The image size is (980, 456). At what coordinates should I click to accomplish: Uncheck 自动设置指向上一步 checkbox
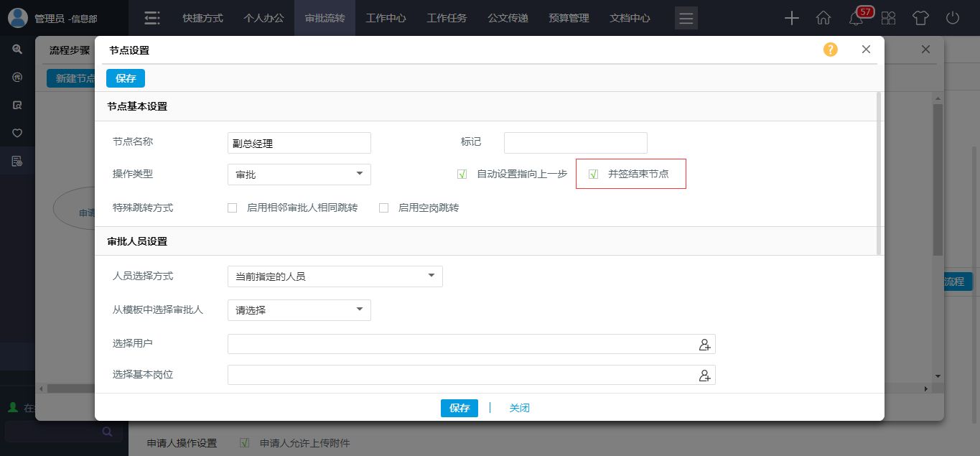pyautogui.click(x=462, y=175)
